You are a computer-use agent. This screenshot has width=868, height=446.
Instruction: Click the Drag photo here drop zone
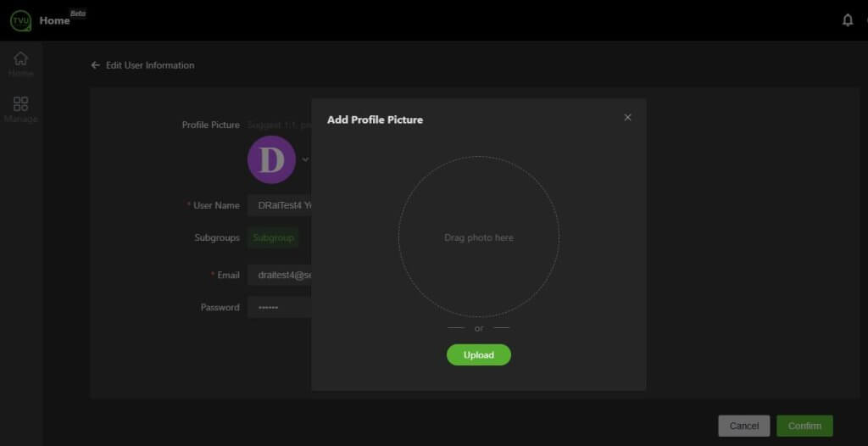(479, 237)
